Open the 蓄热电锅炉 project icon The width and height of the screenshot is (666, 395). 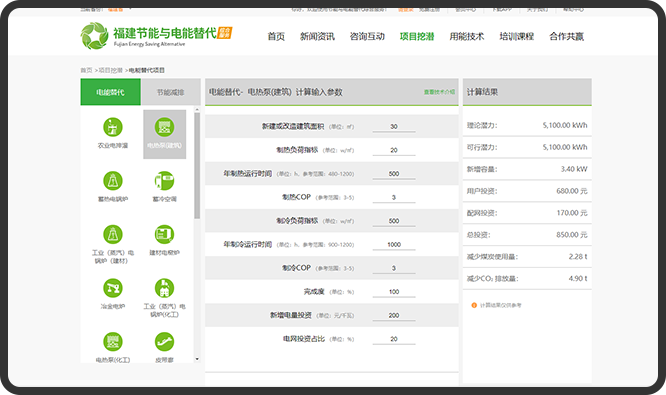pos(113,181)
